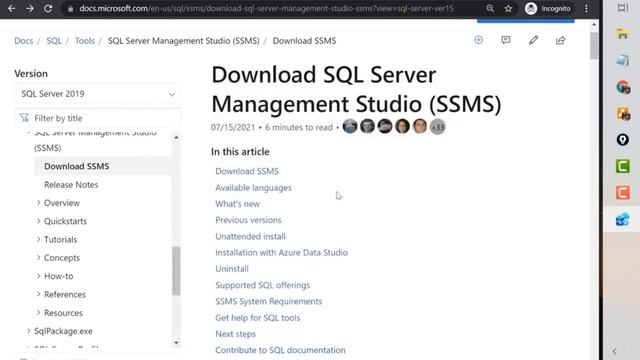Open Release Notes in the sidebar
Viewport: 640px width, 360px height.
pyautogui.click(x=71, y=184)
